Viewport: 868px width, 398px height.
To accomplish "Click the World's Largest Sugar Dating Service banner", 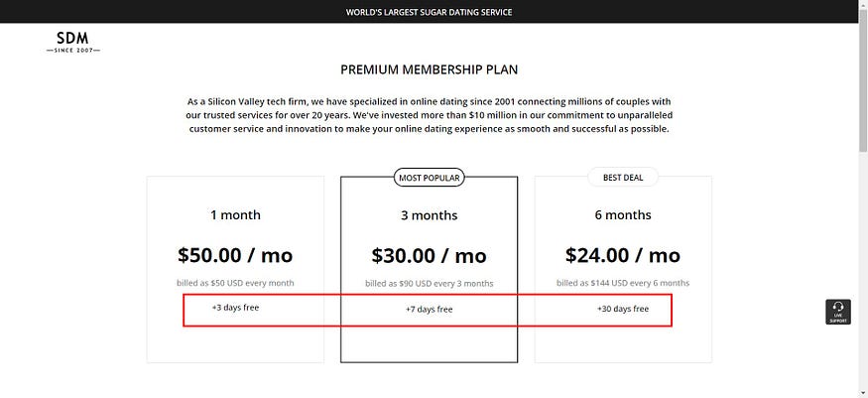I will tap(429, 12).
